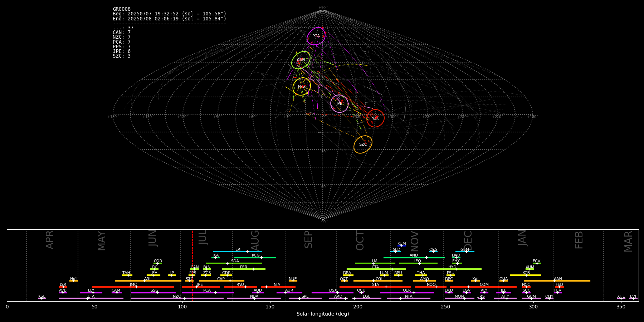Click the ORS label in the timeline
The height and width of the screenshot is (322, 644).
433,249
